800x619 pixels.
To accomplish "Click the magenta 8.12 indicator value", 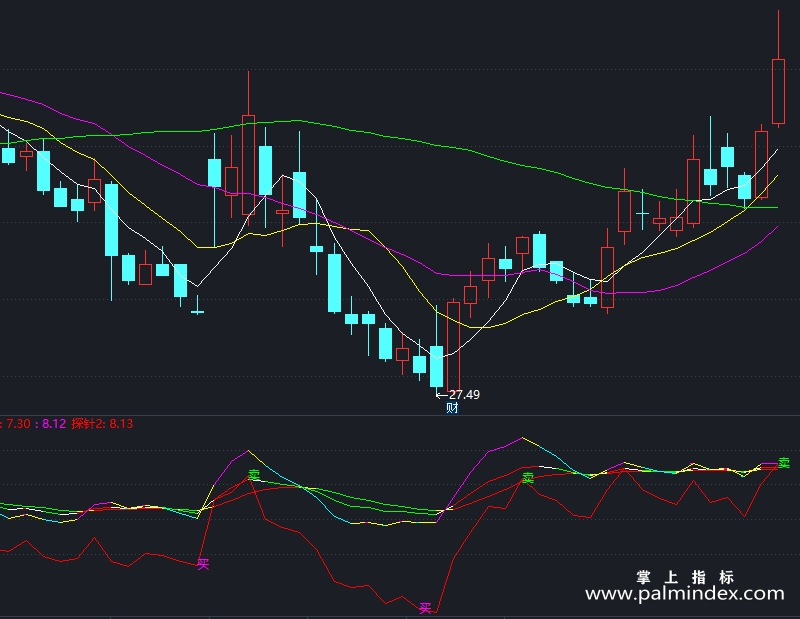I will [x=54, y=424].
